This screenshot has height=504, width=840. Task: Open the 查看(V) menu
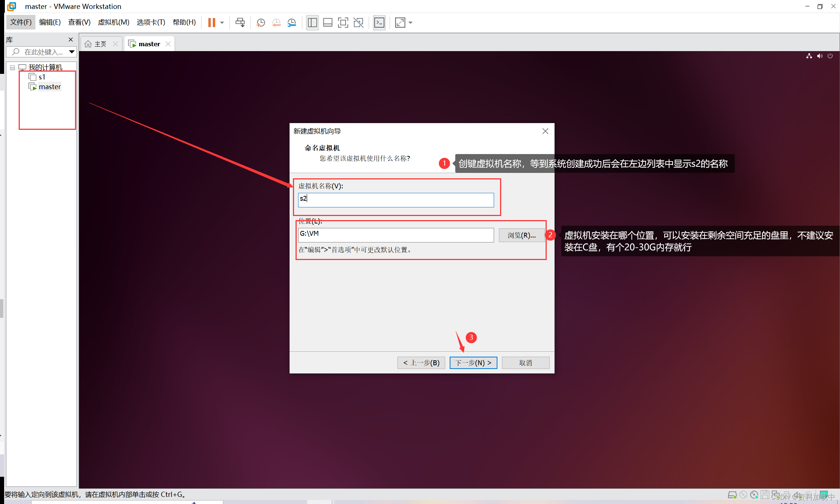pyautogui.click(x=79, y=22)
